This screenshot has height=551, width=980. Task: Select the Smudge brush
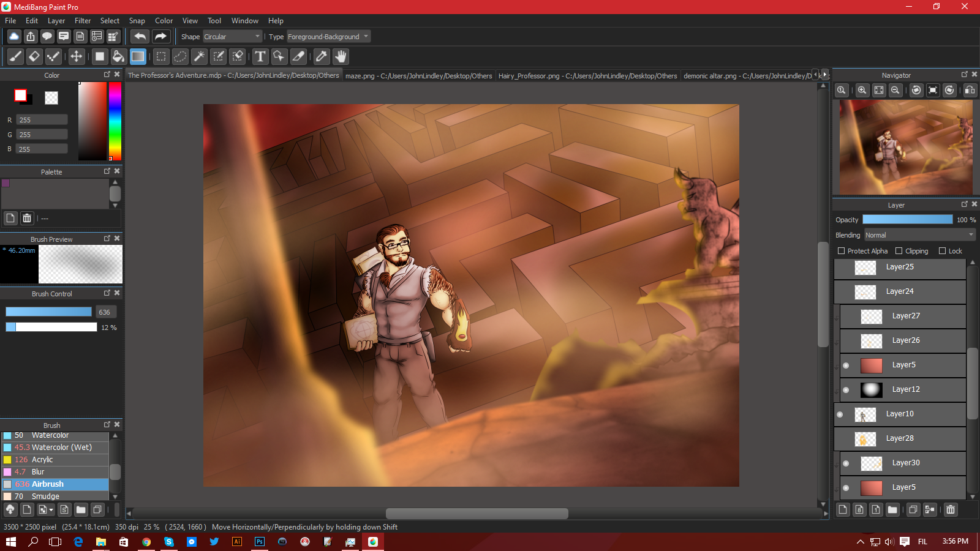(x=55, y=496)
